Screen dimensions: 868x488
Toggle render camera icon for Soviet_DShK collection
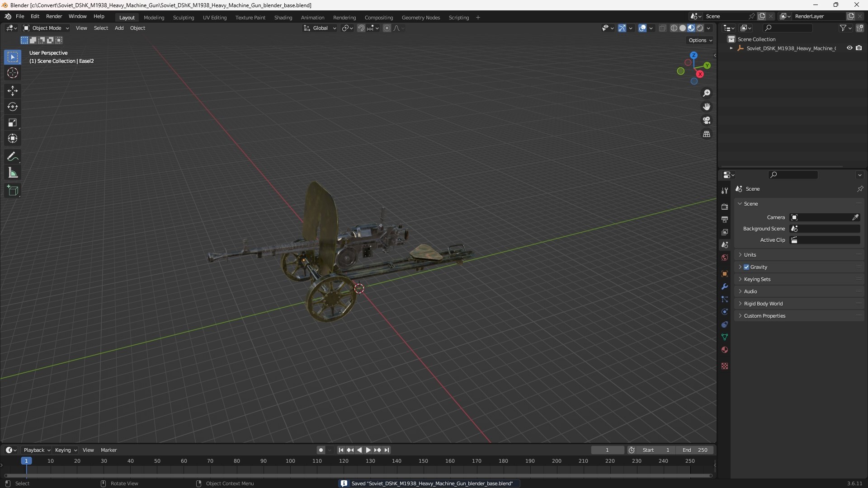(x=859, y=48)
